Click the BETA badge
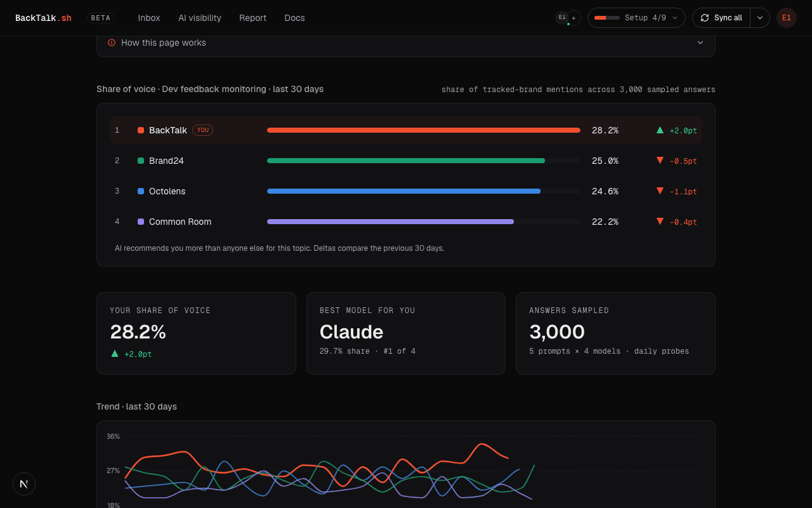The width and height of the screenshot is (812, 508). point(101,18)
